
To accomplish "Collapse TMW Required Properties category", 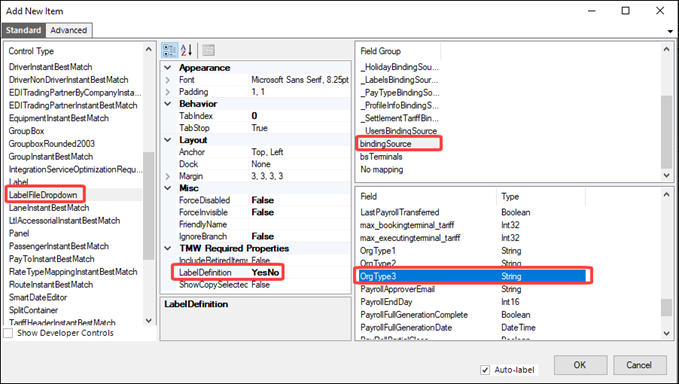I will (x=168, y=248).
